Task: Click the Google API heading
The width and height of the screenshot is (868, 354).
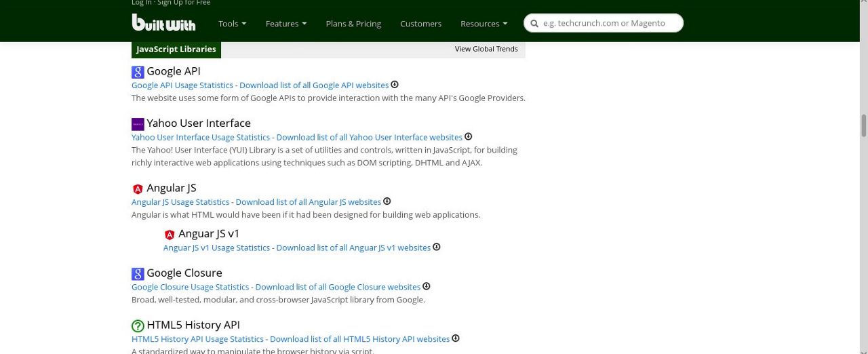Action: click(x=174, y=71)
